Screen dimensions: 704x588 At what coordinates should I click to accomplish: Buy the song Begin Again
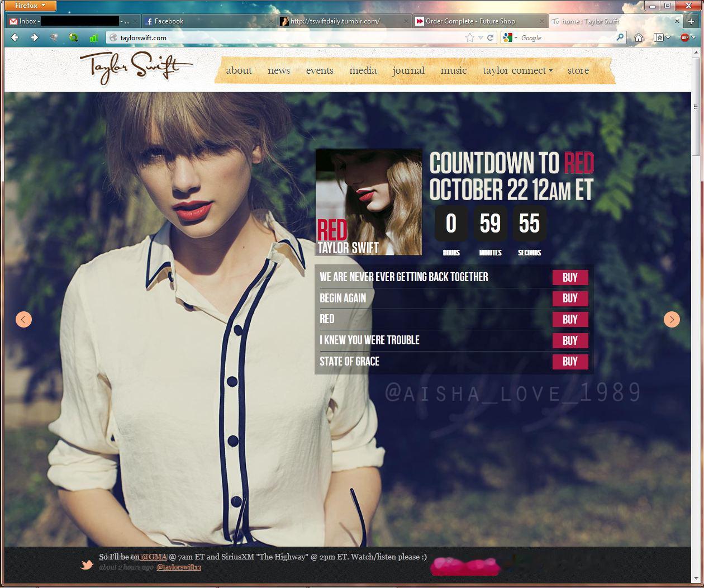pos(570,298)
